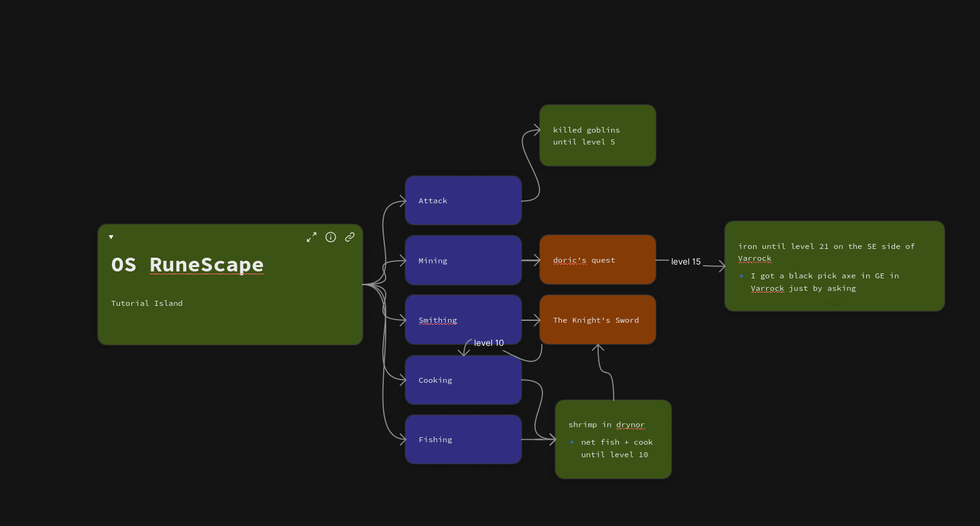
Task: Select The Knight's Sword card
Action: (597, 320)
